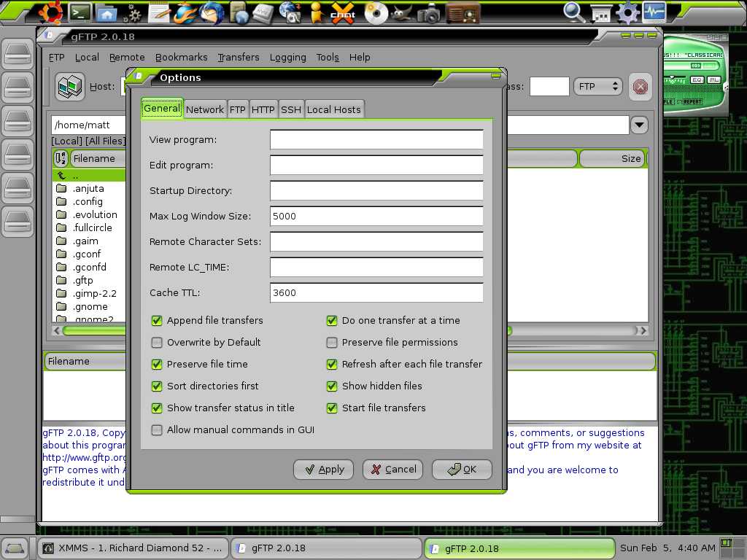Toggle Start file transfers checkbox
Viewport: 747px width, 560px height.
[x=332, y=408]
